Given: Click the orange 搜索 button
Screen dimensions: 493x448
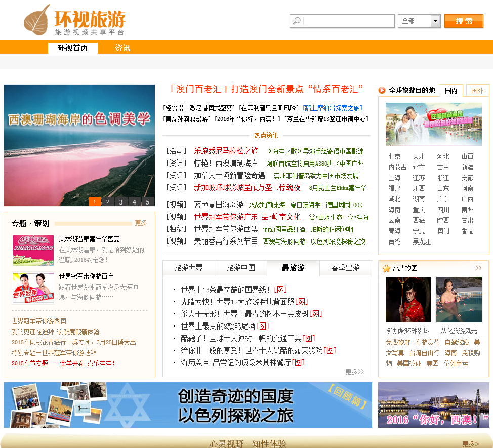Looking at the screenshot, I should point(464,21).
